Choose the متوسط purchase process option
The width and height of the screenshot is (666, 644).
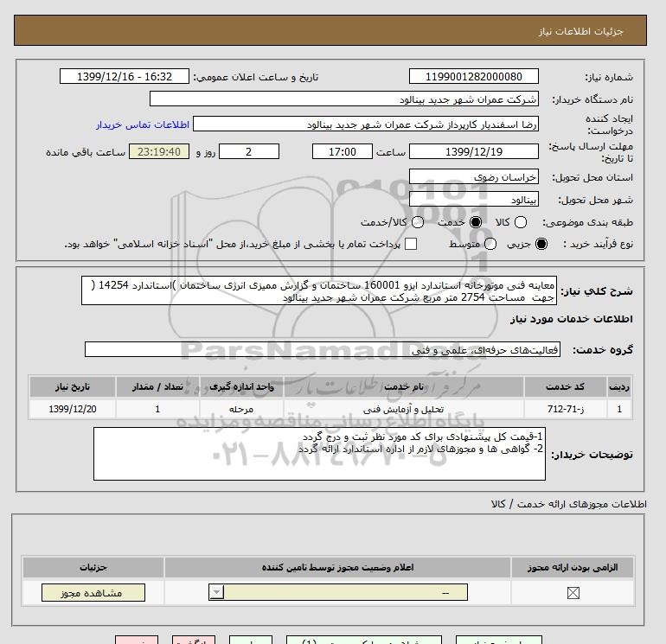pos(490,244)
